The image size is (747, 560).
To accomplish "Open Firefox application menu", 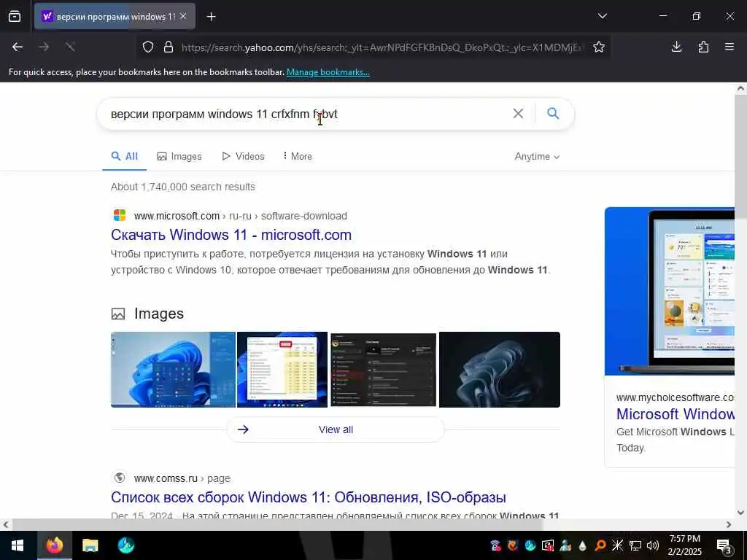I will (729, 47).
